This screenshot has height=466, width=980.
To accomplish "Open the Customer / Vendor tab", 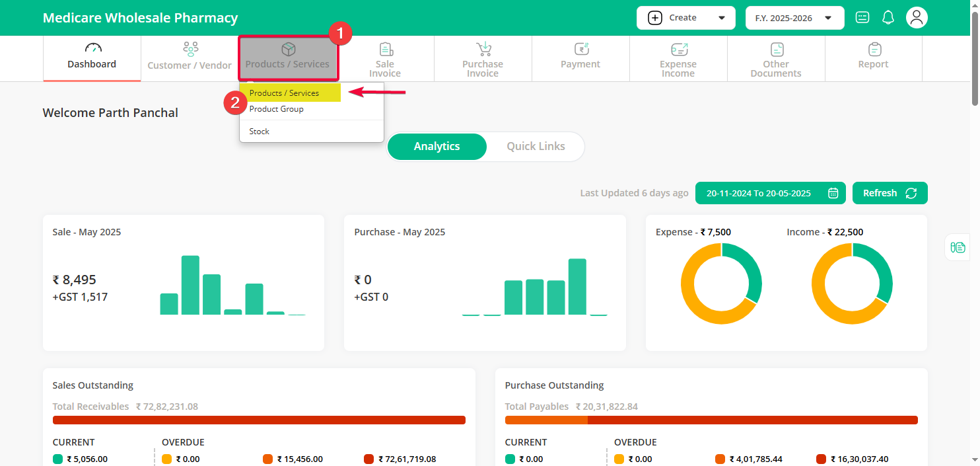I will 190,58.
